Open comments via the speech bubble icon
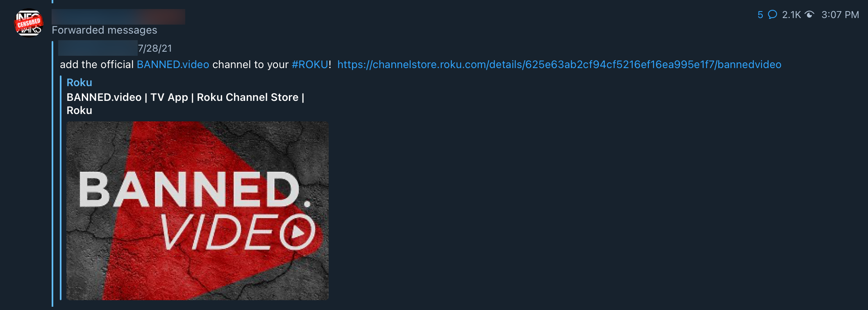Image resolution: width=868 pixels, height=310 pixels. [772, 15]
